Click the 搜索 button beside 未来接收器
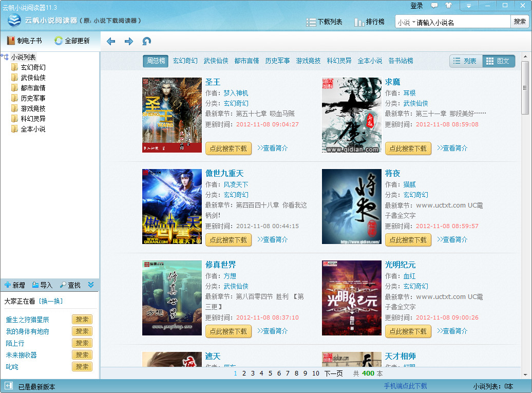This screenshot has width=532, height=393. (x=82, y=355)
